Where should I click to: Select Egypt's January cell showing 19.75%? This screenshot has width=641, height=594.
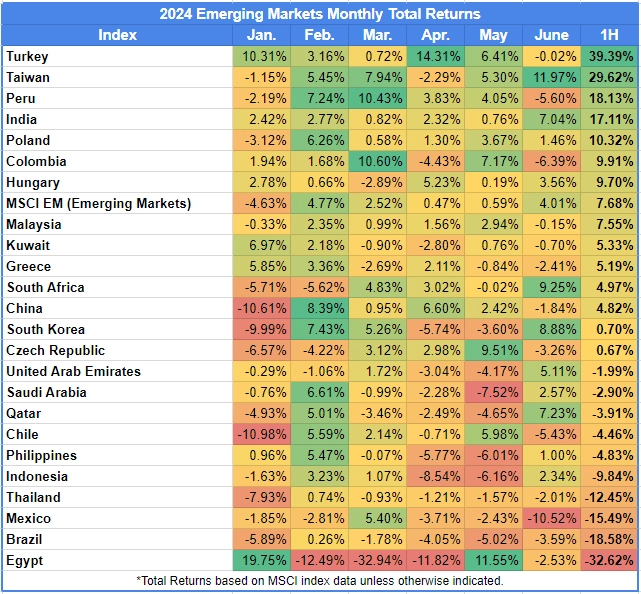click(x=261, y=560)
